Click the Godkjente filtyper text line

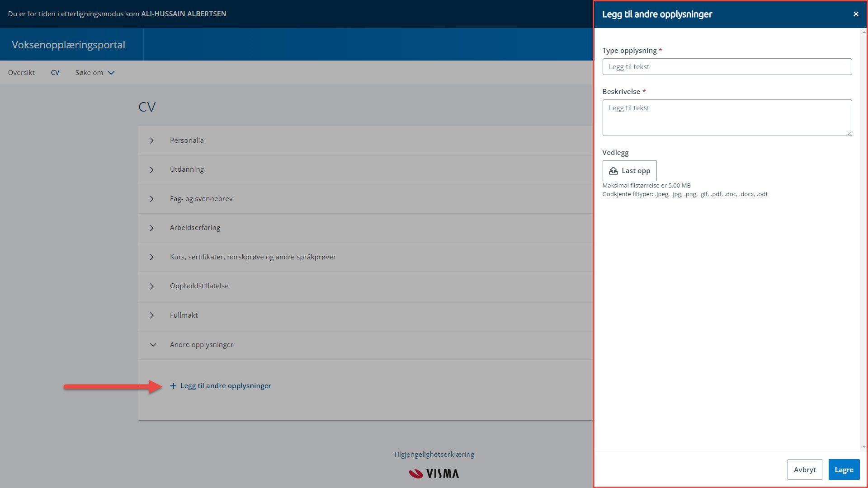point(685,194)
